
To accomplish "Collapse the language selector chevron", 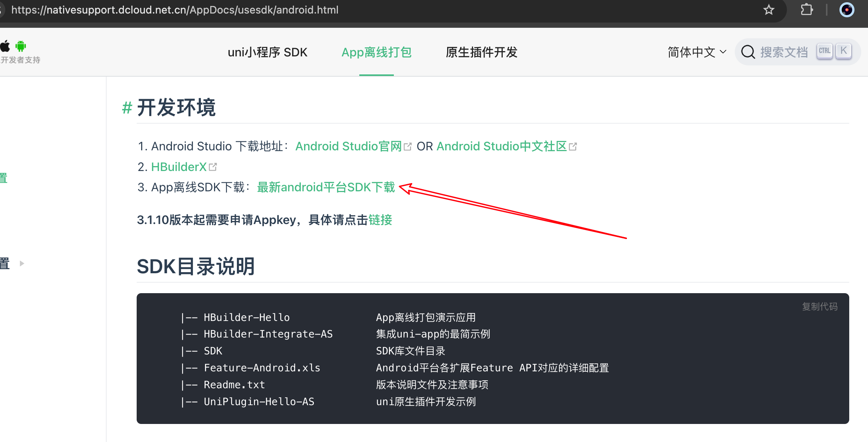I will click(x=723, y=52).
